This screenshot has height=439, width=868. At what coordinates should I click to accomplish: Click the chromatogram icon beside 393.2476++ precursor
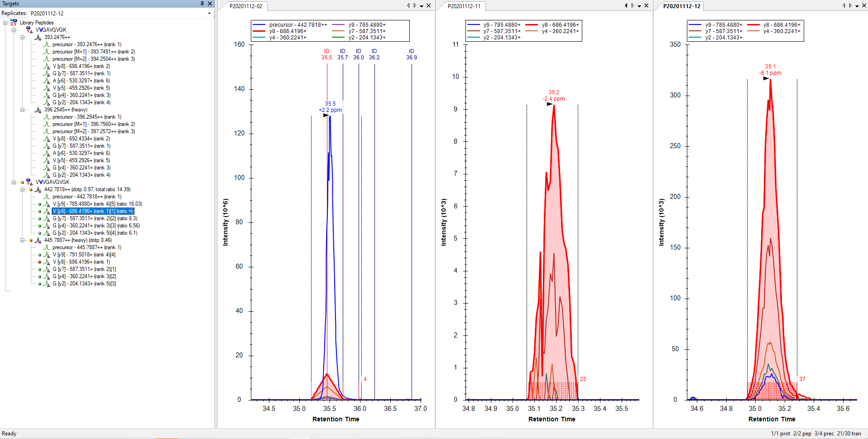[x=38, y=37]
